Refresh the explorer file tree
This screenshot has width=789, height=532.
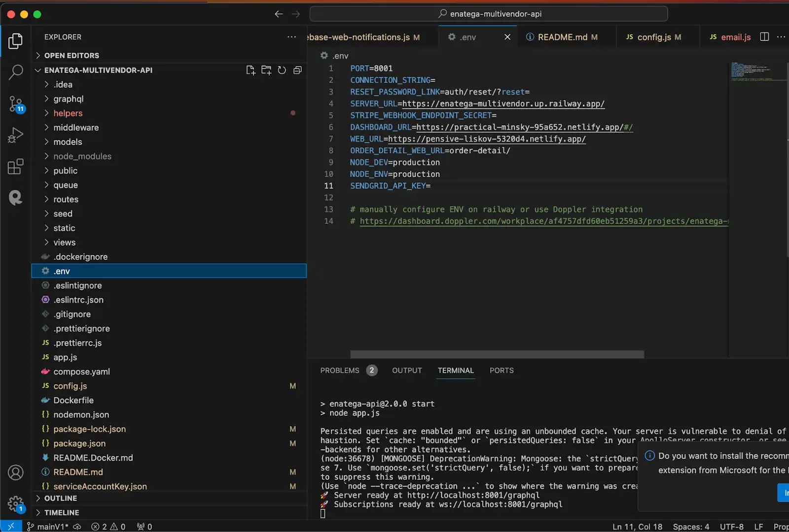tap(282, 71)
